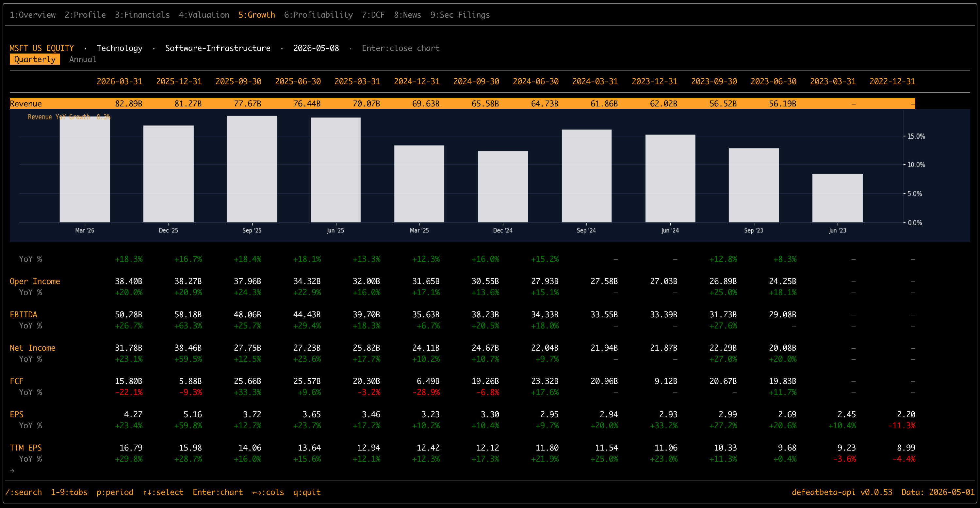Viewport: 980px width, 508px height.
Task: Click the Technology sector label
Action: 120,48
